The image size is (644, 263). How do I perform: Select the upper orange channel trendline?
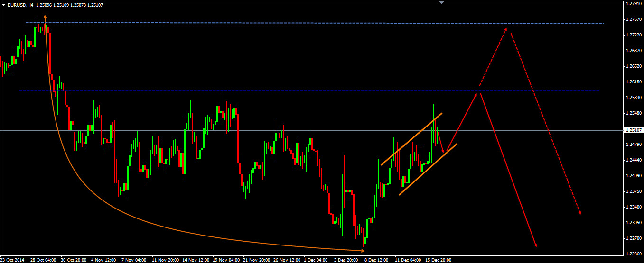[411, 139]
